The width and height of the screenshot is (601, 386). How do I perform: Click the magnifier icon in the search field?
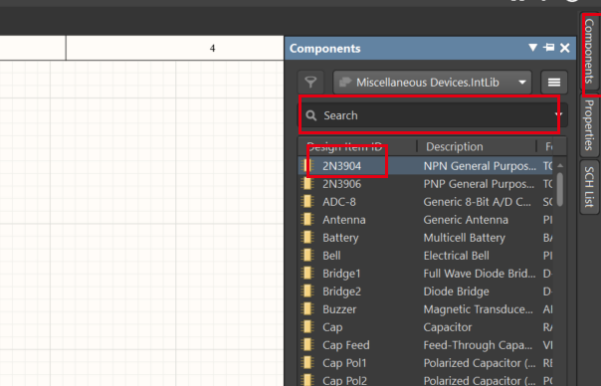tap(311, 115)
